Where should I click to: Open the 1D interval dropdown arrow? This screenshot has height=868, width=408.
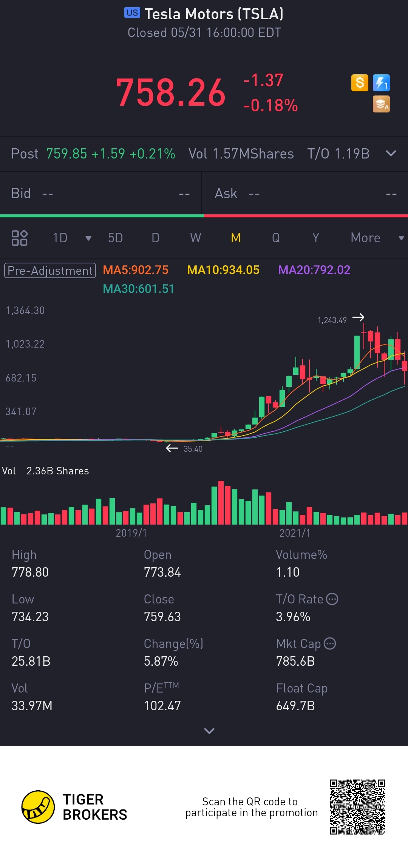88,238
